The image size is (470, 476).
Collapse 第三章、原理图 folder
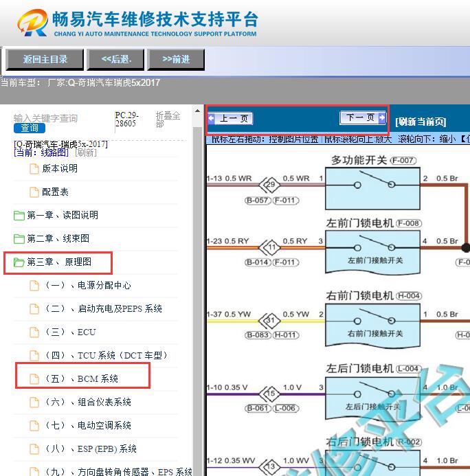59,262
